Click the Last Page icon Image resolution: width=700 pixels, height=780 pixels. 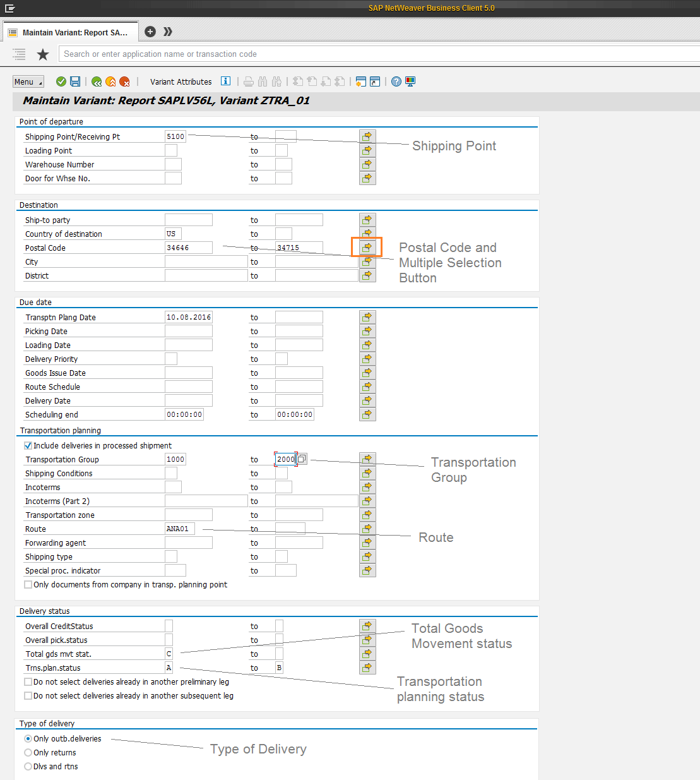click(x=340, y=81)
